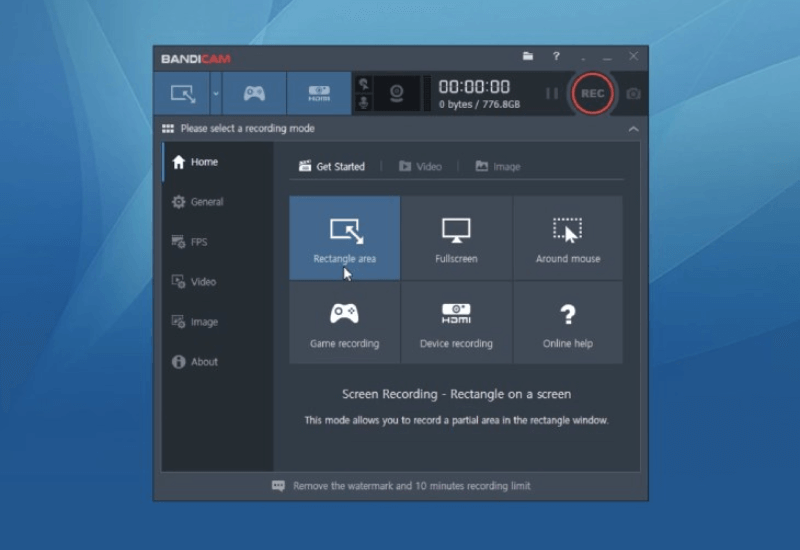Go to the Home sidebar item
The image size is (800, 550).
217,162
